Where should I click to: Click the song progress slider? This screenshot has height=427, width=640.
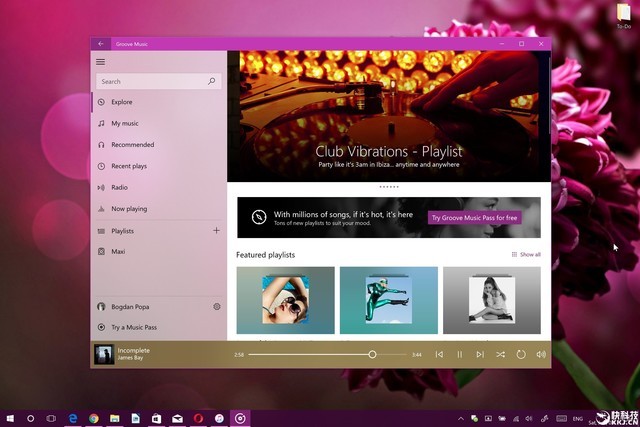coord(327,354)
